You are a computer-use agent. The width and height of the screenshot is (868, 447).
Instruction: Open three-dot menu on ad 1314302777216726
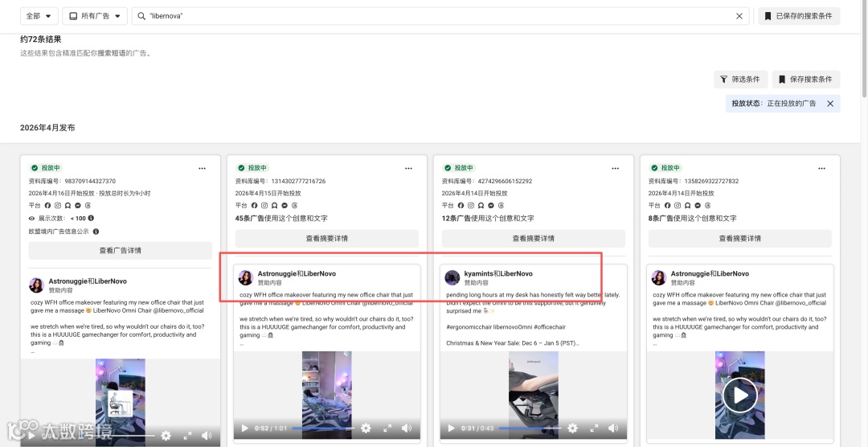tap(408, 168)
